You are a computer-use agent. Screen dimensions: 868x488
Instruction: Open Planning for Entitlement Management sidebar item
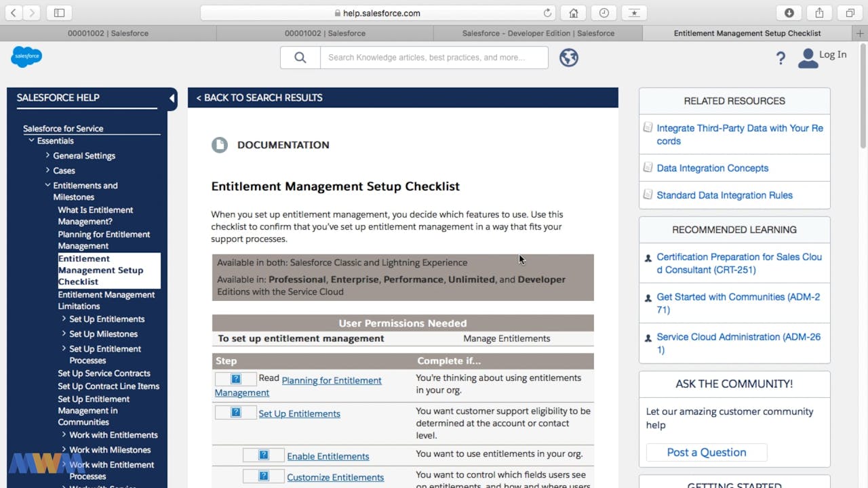click(x=104, y=240)
